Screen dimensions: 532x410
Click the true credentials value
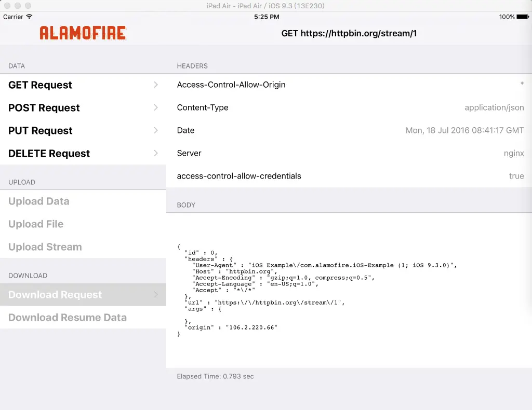point(516,176)
